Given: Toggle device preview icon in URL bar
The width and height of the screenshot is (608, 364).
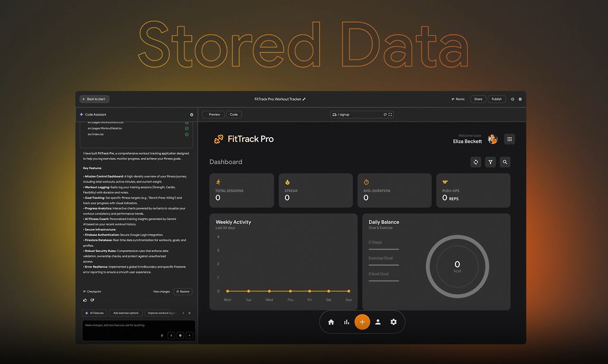Looking at the screenshot, I should [334, 114].
